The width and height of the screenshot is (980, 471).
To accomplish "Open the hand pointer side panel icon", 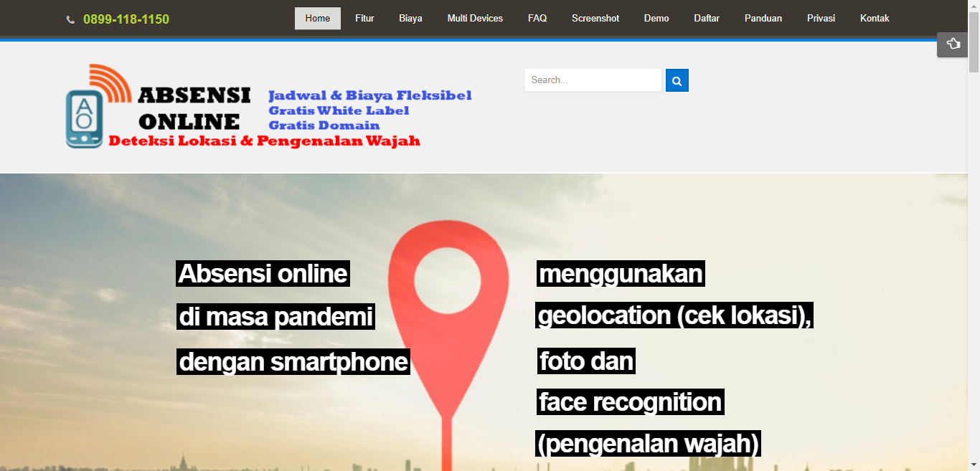I will pyautogui.click(x=953, y=44).
